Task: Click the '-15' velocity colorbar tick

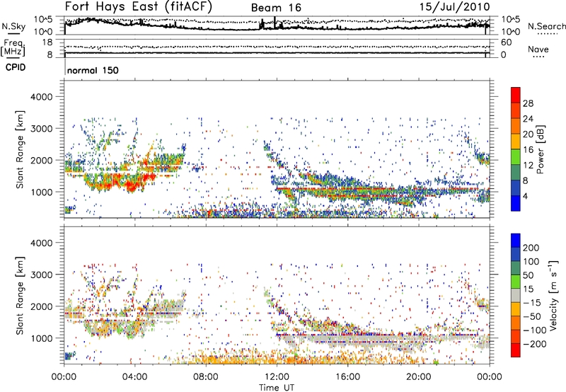Action: 531,302
